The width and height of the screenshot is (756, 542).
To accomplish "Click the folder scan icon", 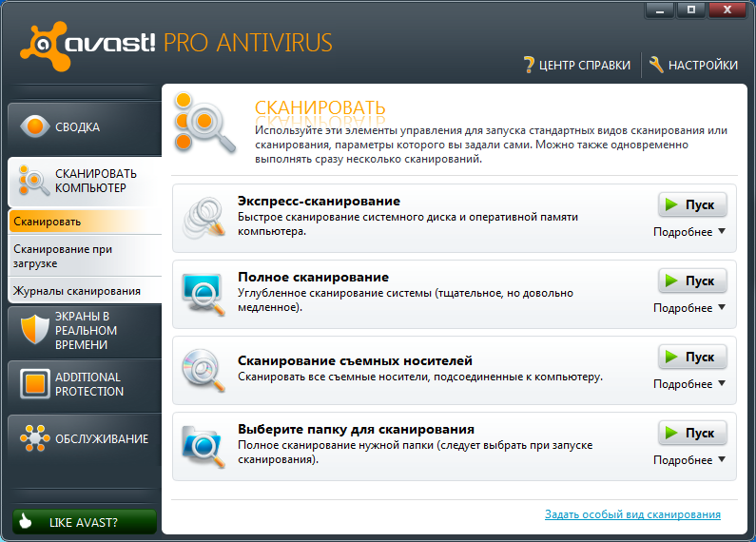I will 204,447.
